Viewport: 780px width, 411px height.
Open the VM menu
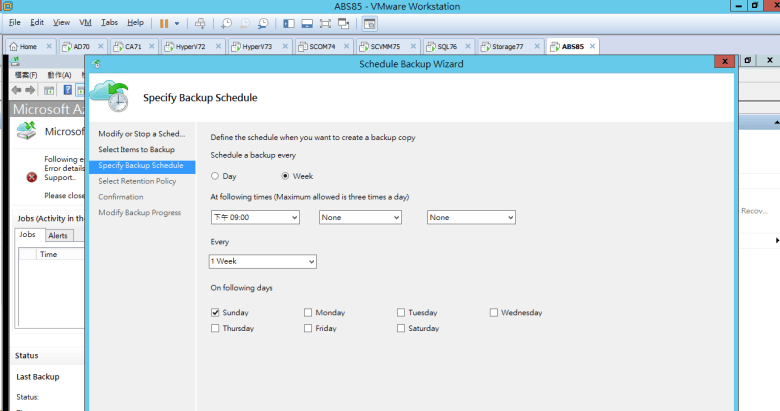click(x=84, y=22)
